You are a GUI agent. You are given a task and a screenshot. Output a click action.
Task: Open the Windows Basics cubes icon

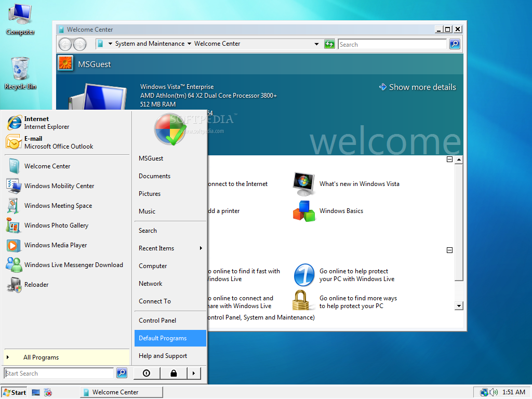(x=303, y=211)
